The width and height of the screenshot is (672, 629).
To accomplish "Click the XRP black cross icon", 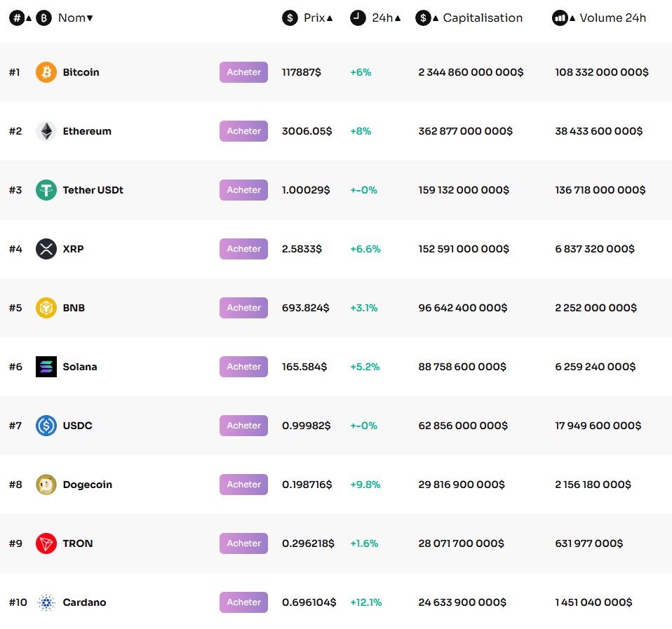I will (x=46, y=249).
